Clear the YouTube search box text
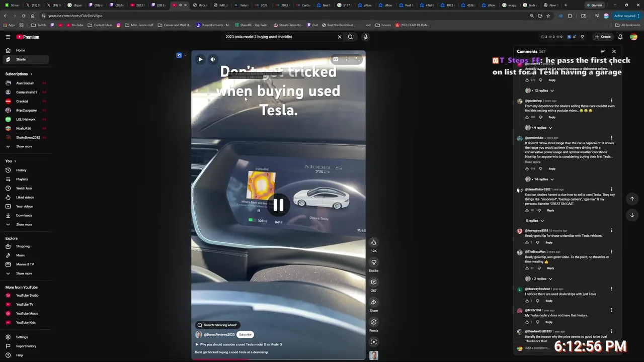644x362 pixels. (x=340, y=37)
